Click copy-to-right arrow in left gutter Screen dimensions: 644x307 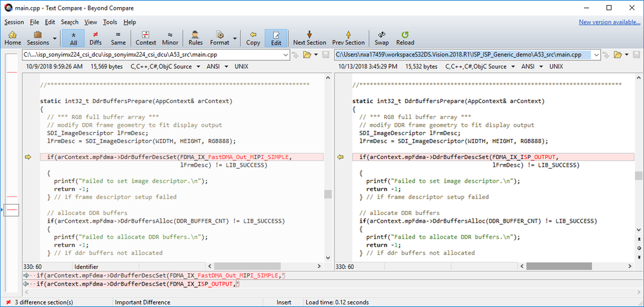(x=28, y=157)
